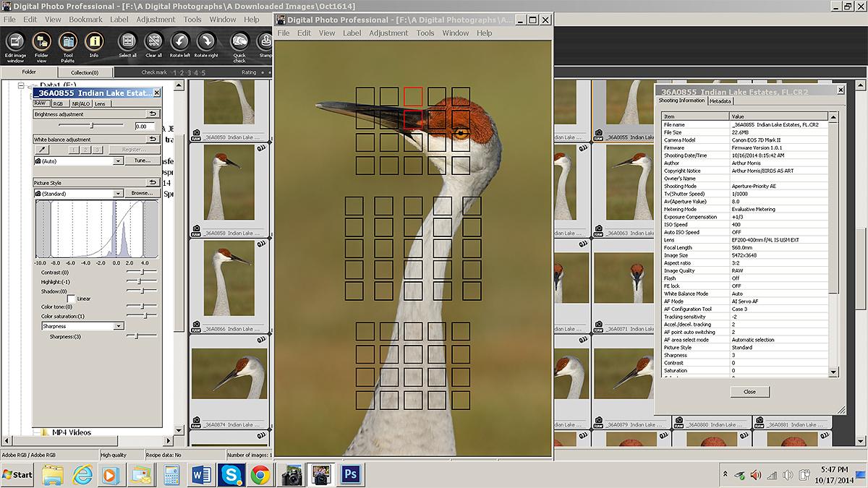This screenshot has width=868, height=488.
Task: Close the shooting information dialog with Close
Action: [x=749, y=392]
